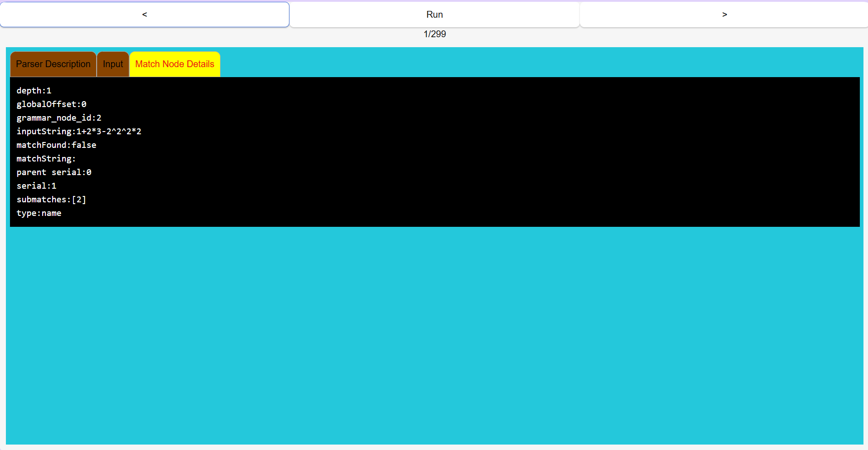
Task: Click the step counter showing 1/299
Action: (x=434, y=34)
